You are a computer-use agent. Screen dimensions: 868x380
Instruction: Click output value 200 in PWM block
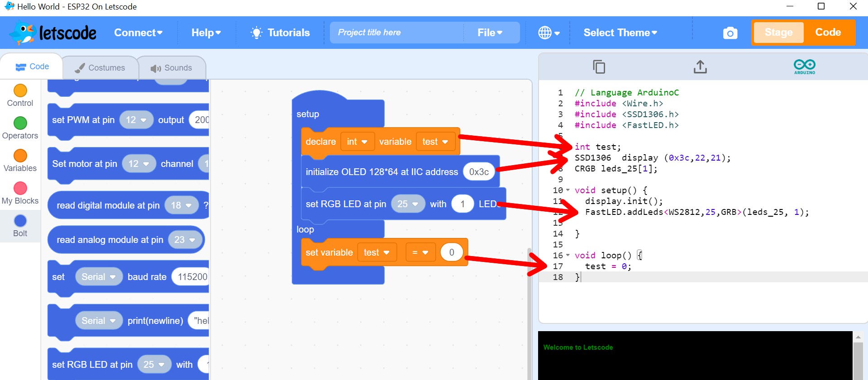[x=200, y=120]
